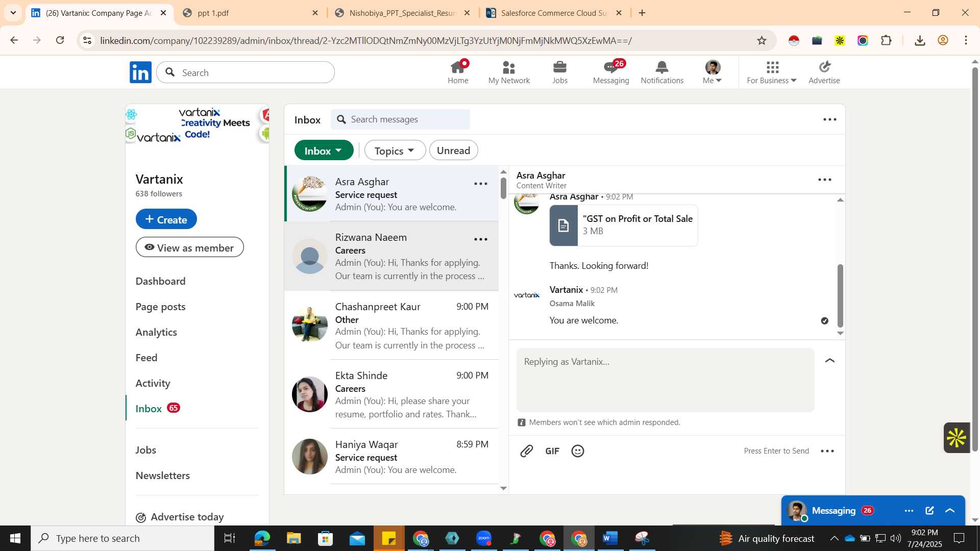Open Dashboard in page sidebar
980x551 pixels.
[x=160, y=281]
